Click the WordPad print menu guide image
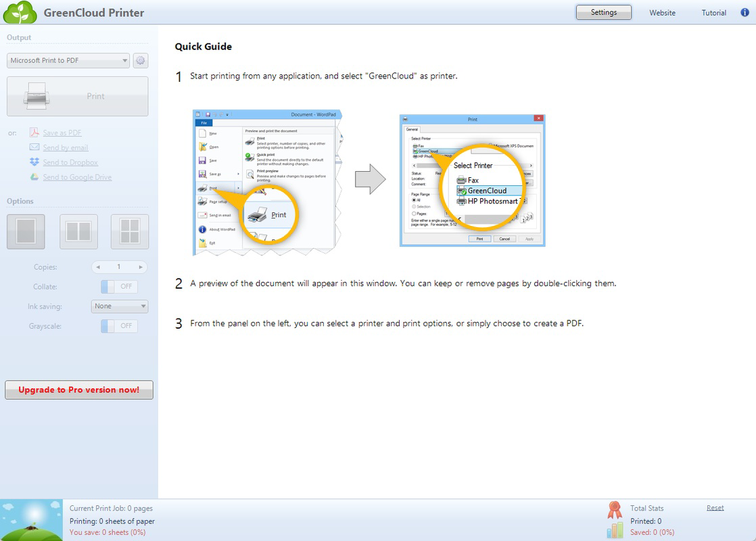This screenshot has height=541, width=756. 268,183
